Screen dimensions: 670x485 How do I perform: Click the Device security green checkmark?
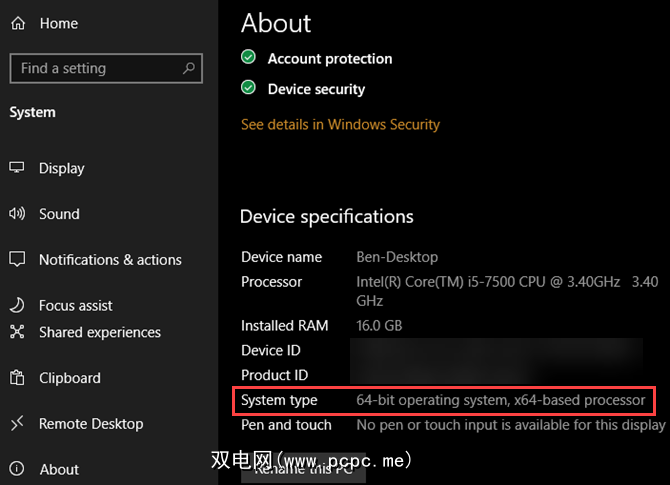point(249,88)
